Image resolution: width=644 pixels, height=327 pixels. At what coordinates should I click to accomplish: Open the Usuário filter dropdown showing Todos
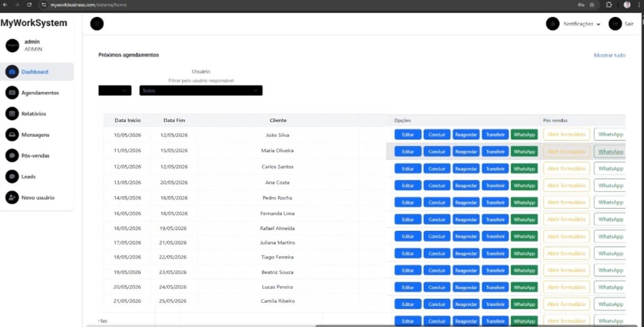[201, 91]
